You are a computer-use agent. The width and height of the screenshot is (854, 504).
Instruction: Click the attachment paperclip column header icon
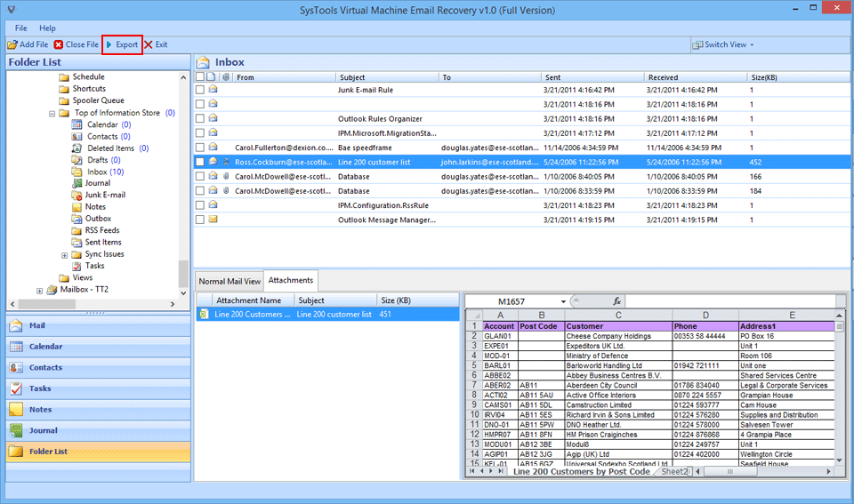[225, 77]
